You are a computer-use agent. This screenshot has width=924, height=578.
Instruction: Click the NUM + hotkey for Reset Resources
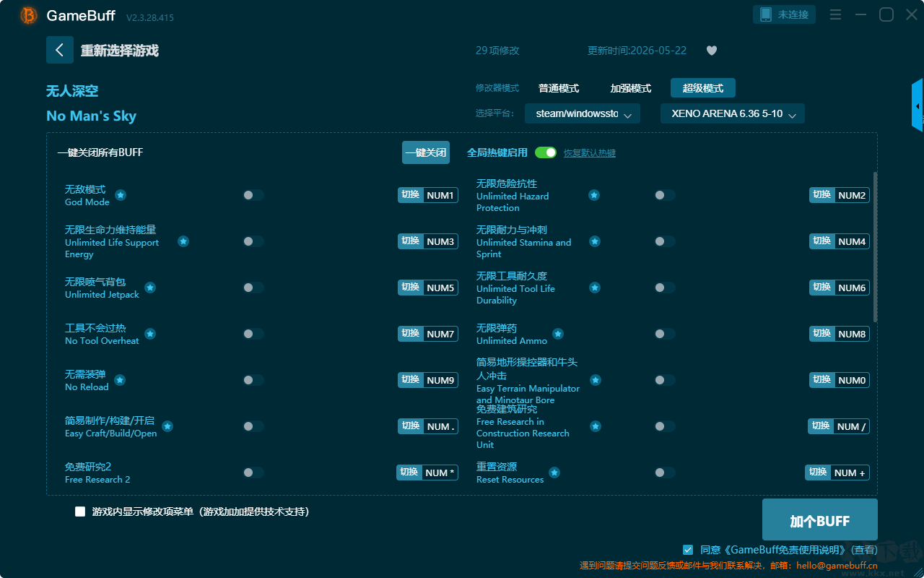[x=837, y=473]
